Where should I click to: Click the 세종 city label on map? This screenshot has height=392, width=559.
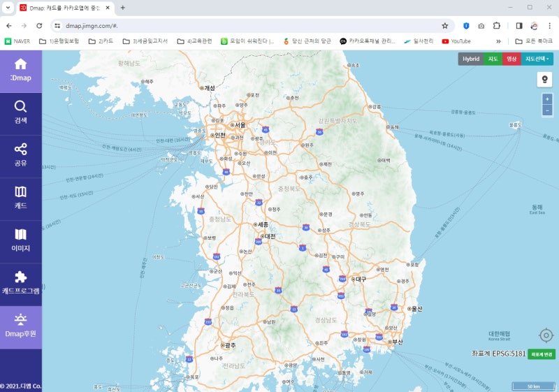[x=263, y=224]
